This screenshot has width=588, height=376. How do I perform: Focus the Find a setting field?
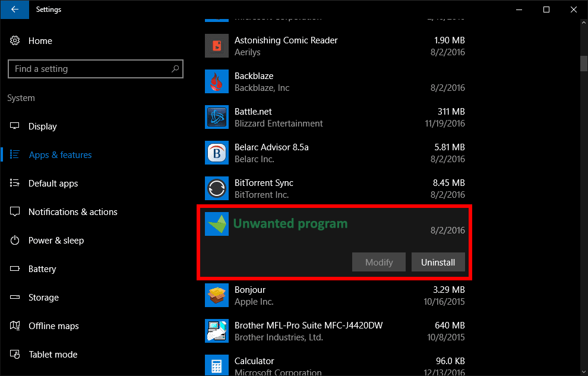tap(95, 69)
